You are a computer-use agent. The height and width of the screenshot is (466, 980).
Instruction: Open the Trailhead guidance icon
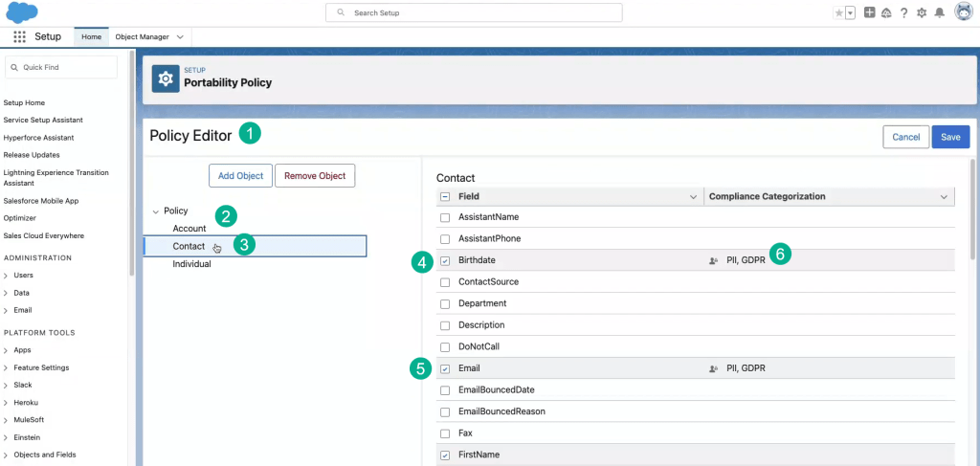tap(886, 12)
